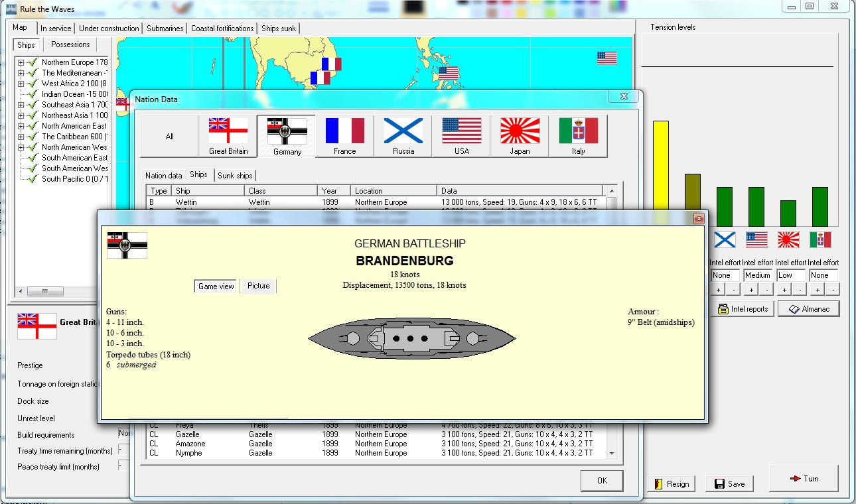Open the Sunk ships tab
Screen dimensions: 856x504
[234, 176]
